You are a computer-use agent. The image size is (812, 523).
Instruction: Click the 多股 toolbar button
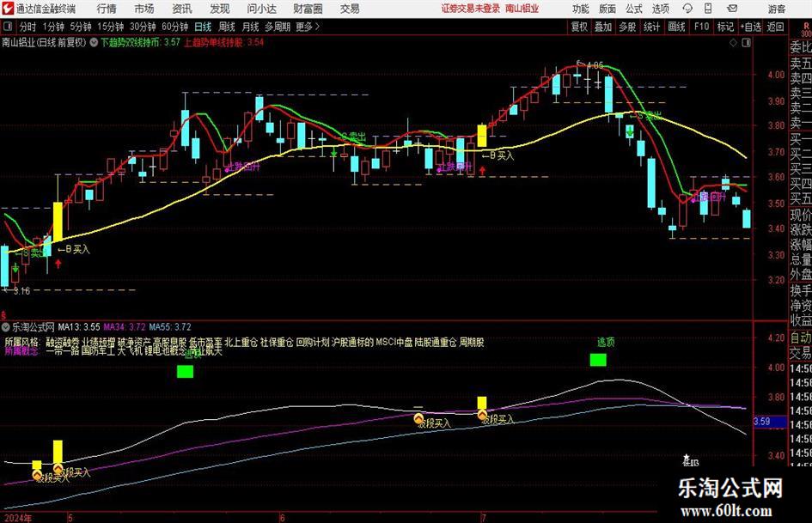coord(627,27)
